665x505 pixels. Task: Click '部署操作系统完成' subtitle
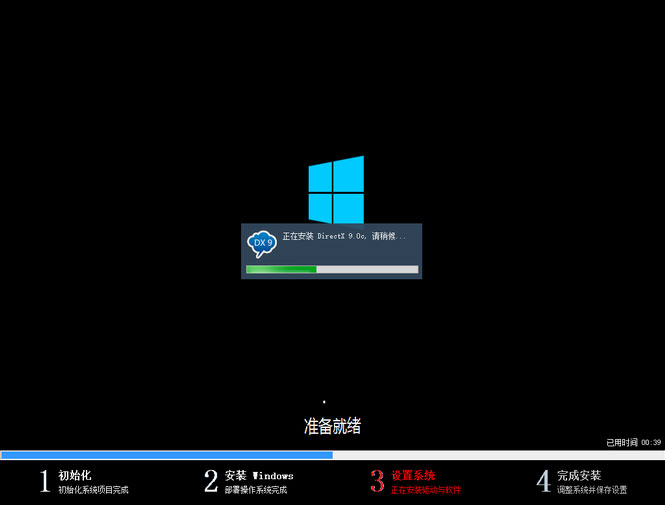(256, 490)
